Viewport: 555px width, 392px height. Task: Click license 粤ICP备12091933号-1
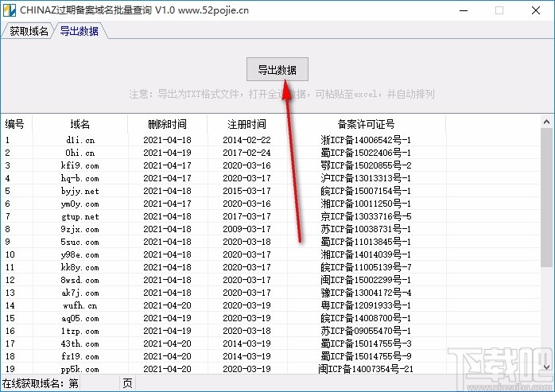pos(366,305)
